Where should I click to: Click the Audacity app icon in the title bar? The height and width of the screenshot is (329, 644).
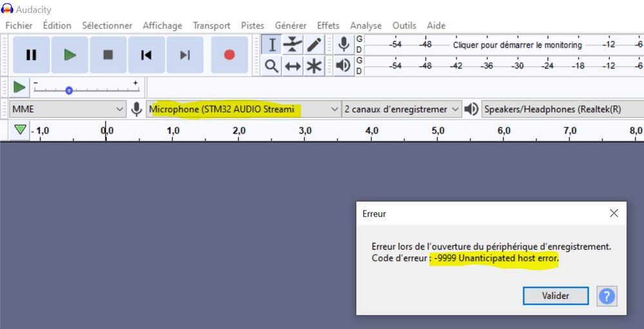(7, 8)
